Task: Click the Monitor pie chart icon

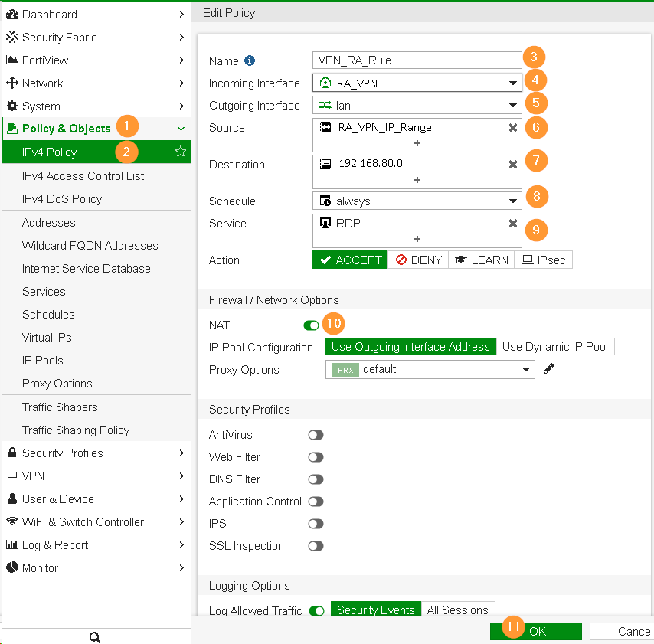Action: (x=12, y=567)
